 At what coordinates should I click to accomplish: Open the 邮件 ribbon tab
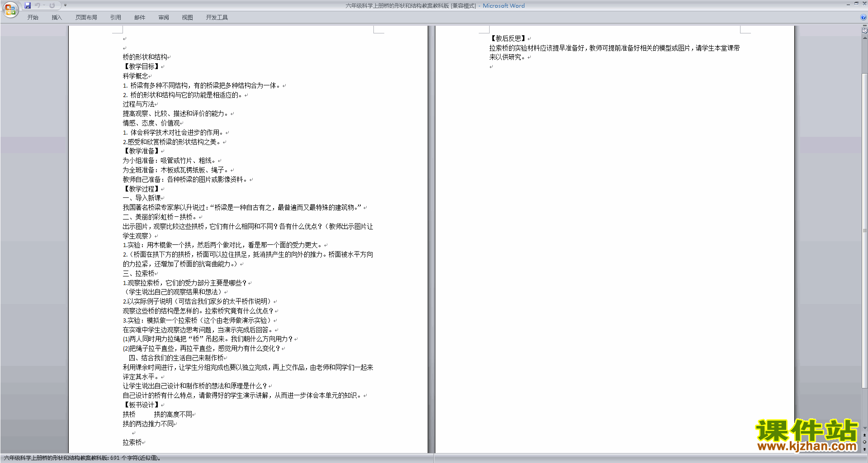140,18
